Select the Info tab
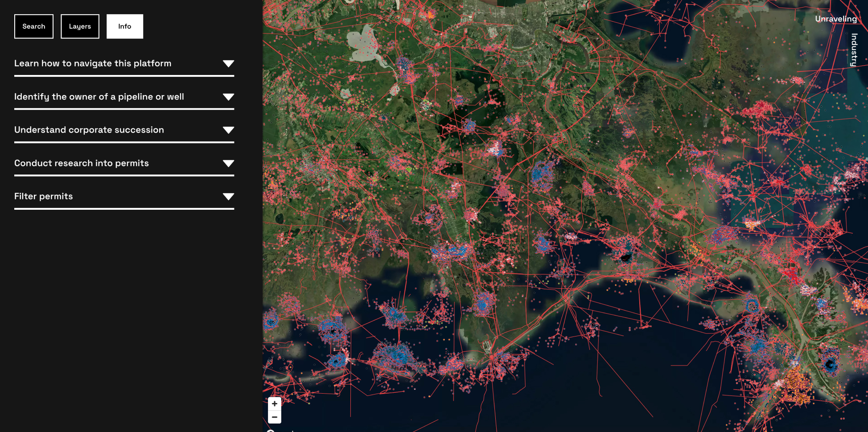Screen dimensions: 868x432 [125, 26]
